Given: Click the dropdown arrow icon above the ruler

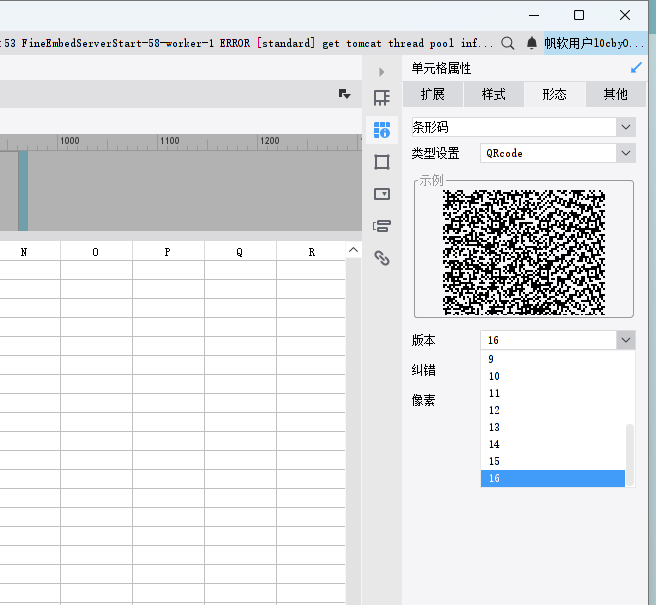Looking at the screenshot, I should [x=344, y=94].
